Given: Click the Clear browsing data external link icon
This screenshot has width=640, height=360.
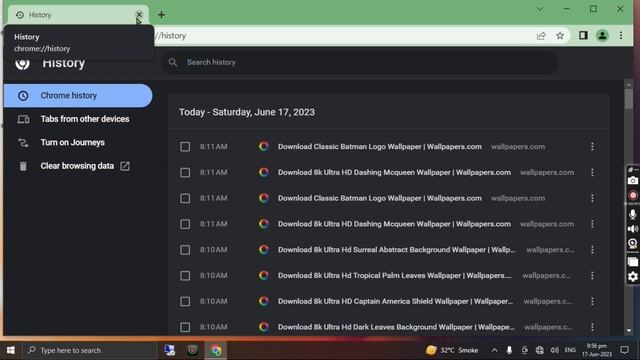Looking at the screenshot, I should 125,166.
